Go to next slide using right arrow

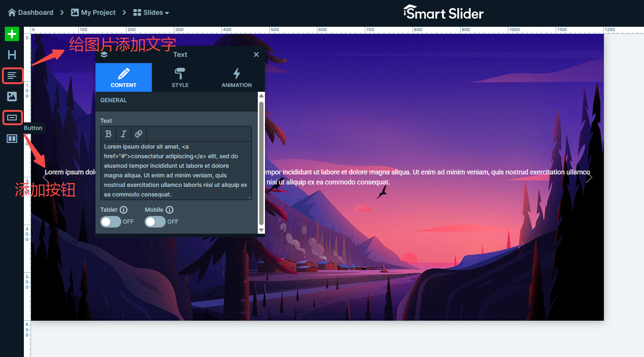pyautogui.click(x=589, y=177)
